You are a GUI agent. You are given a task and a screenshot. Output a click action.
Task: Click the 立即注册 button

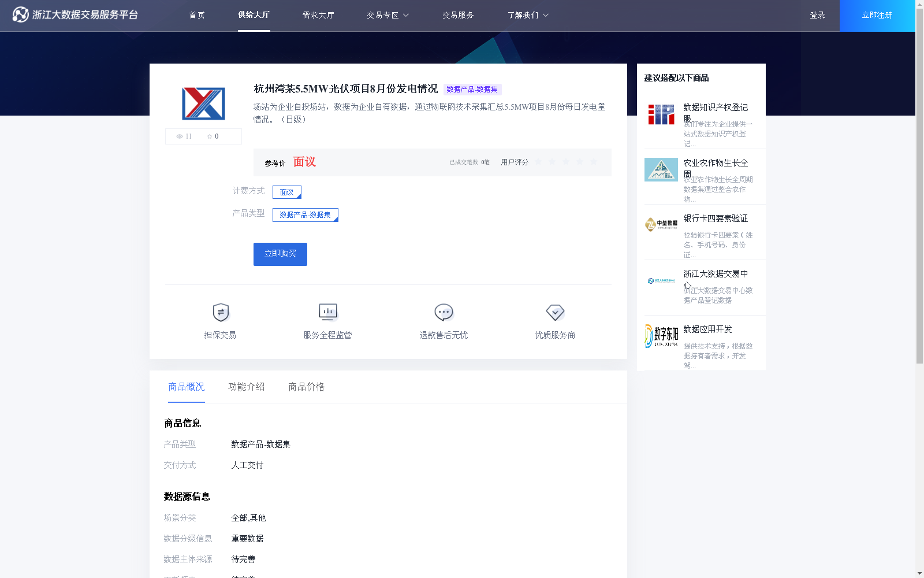click(877, 16)
